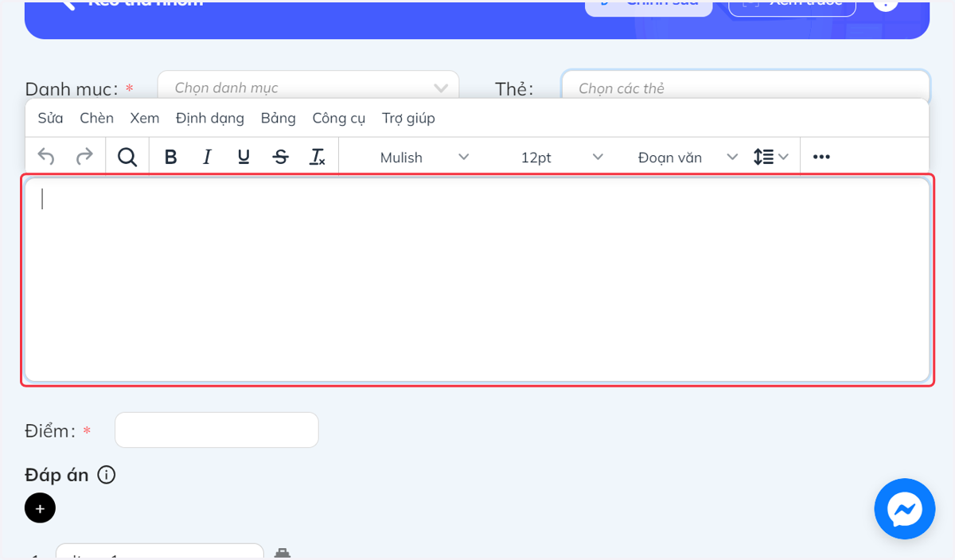Click the redo arrow in editor toolbar
This screenshot has width=955, height=560.
click(84, 157)
